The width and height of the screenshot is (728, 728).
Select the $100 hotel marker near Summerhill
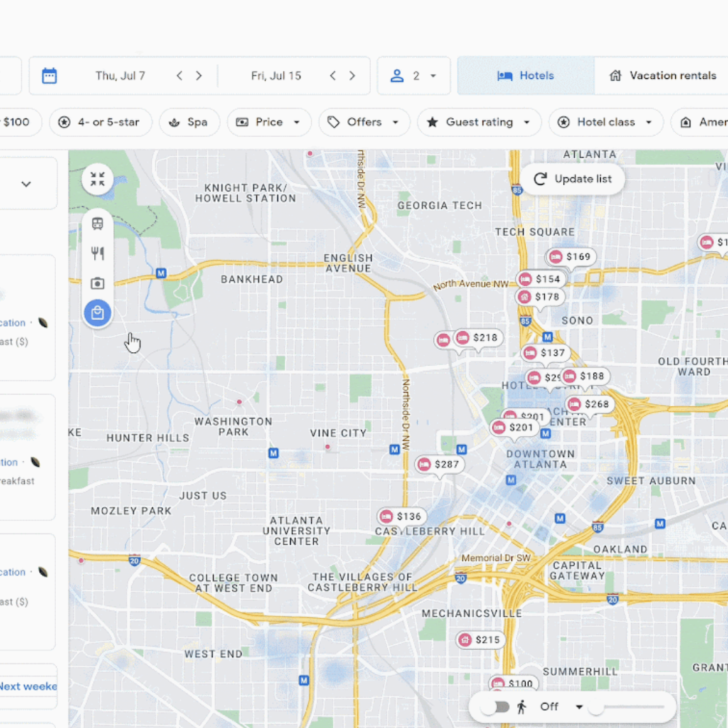coord(514,683)
